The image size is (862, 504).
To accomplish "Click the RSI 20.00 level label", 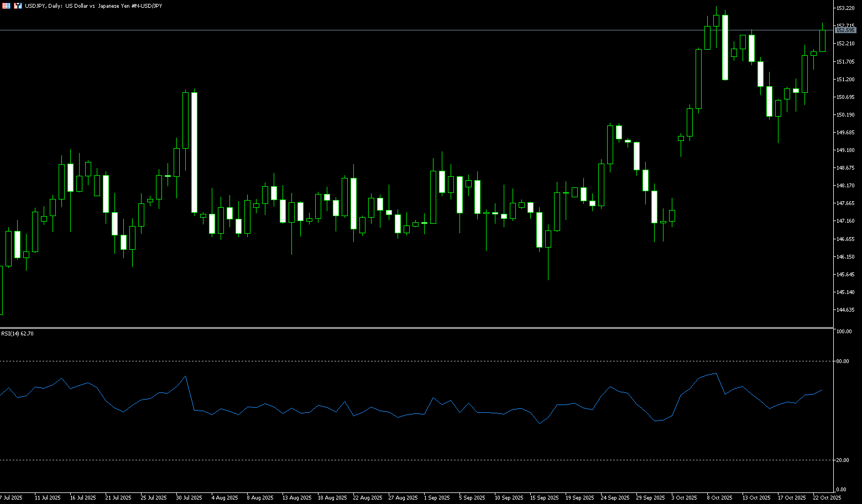I will click(843, 460).
